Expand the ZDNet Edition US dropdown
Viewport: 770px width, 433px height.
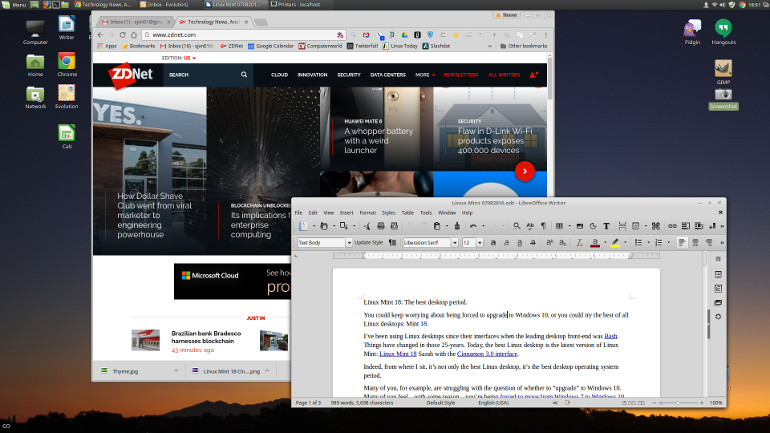point(194,58)
